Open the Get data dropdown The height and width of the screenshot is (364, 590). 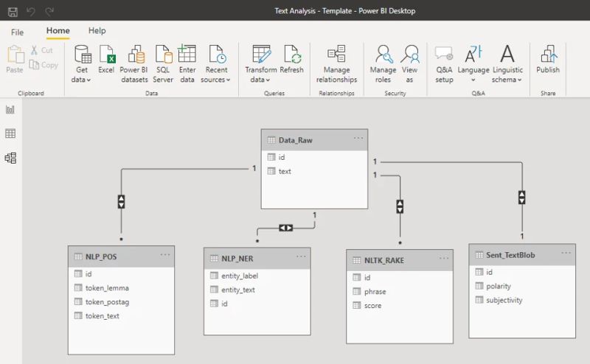point(82,64)
